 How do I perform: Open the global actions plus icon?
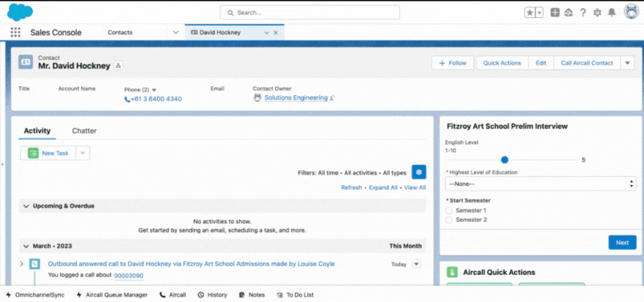tap(555, 13)
